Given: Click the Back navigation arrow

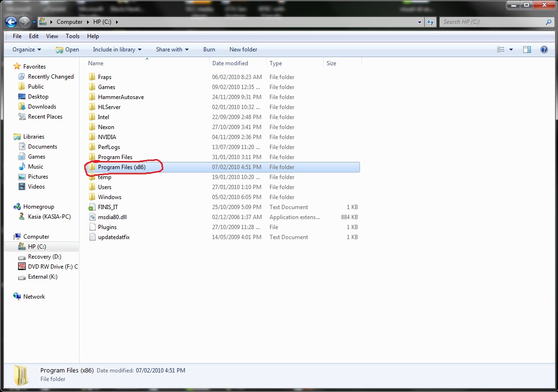Looking at the screenshot, I should (x=11, y=22).
